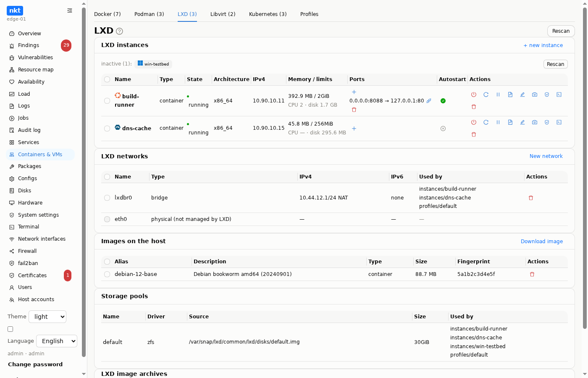Delete the build-runner instance (red trash)

point(474,107)
